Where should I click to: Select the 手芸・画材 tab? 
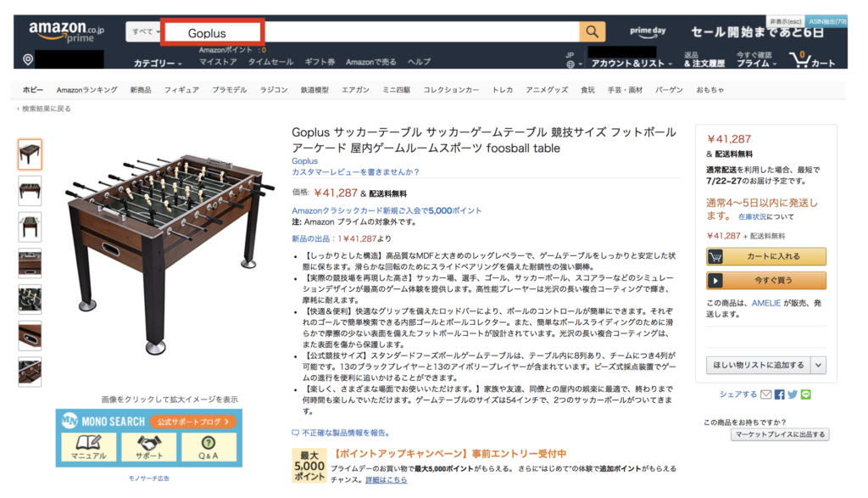click(x=625, y=90)
